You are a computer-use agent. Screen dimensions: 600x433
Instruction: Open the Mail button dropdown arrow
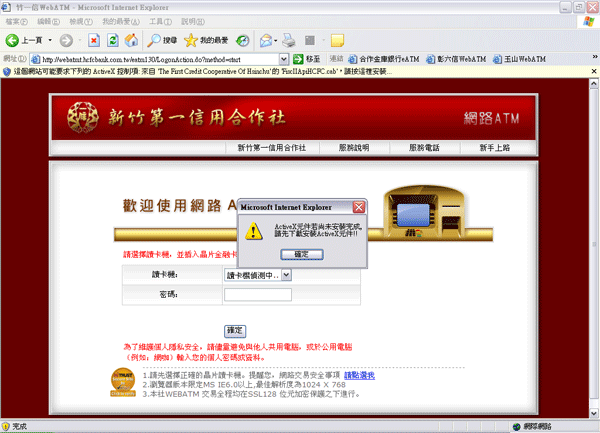276,40
